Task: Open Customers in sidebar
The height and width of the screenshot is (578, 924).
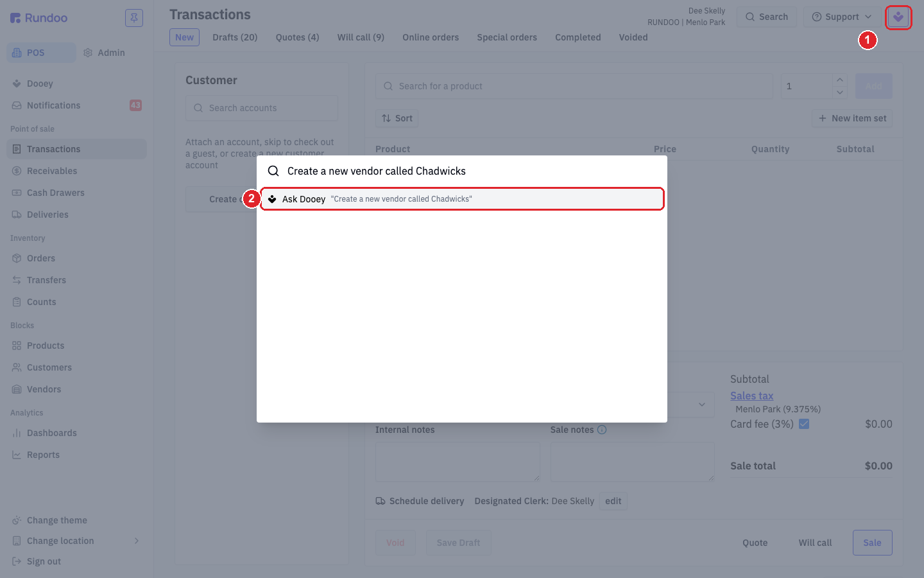Action: pyautogui.click(x=76, y=367)
